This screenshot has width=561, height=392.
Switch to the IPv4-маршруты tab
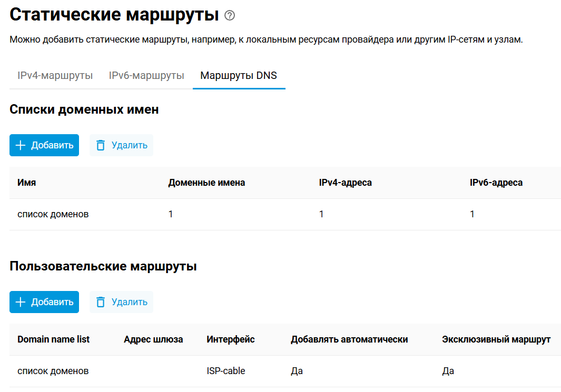53,75
